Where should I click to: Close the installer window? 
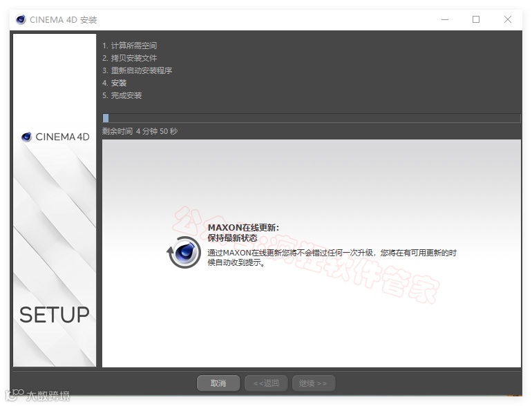tap(508, 19)
